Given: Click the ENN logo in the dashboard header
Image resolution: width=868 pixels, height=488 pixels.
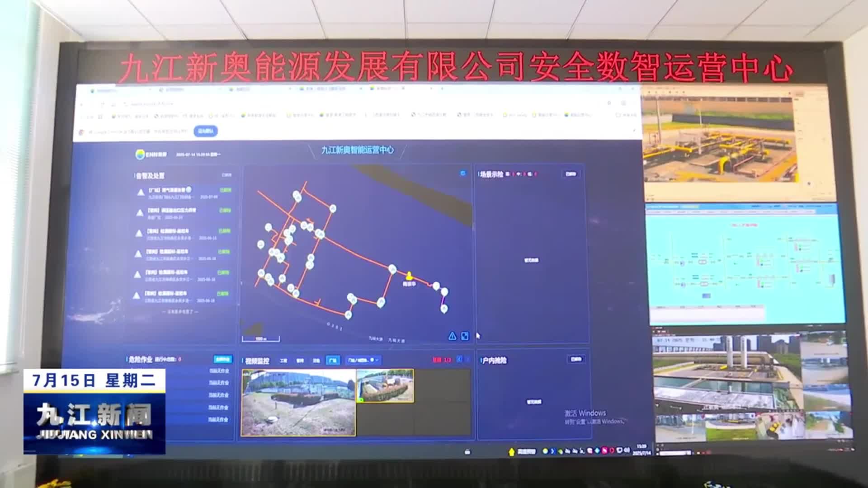Looking at the screenshot, I should [151, 155].
